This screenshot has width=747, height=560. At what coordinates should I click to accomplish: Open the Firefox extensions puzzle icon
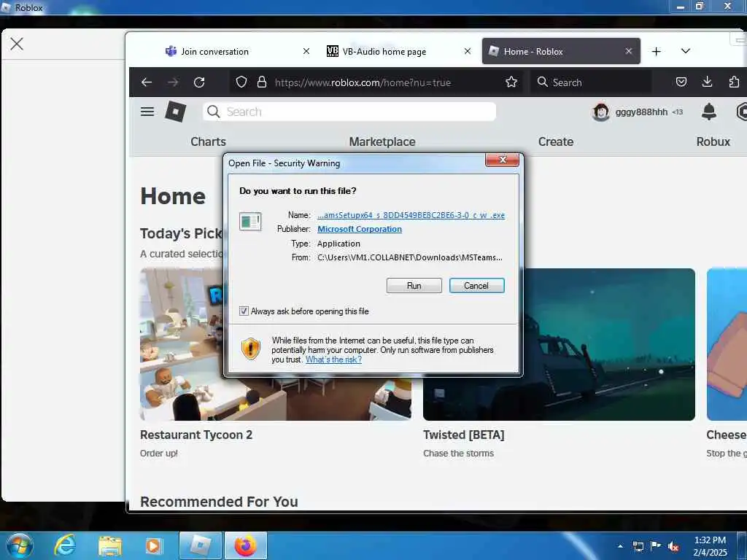click(734, 82)
